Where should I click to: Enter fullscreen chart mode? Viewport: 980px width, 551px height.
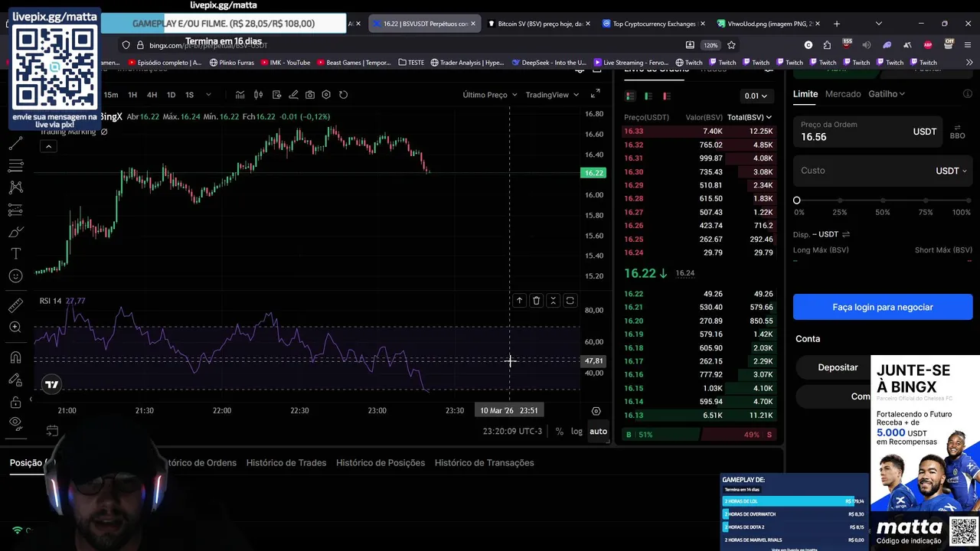pyautogui.click(x=595, y=94)
